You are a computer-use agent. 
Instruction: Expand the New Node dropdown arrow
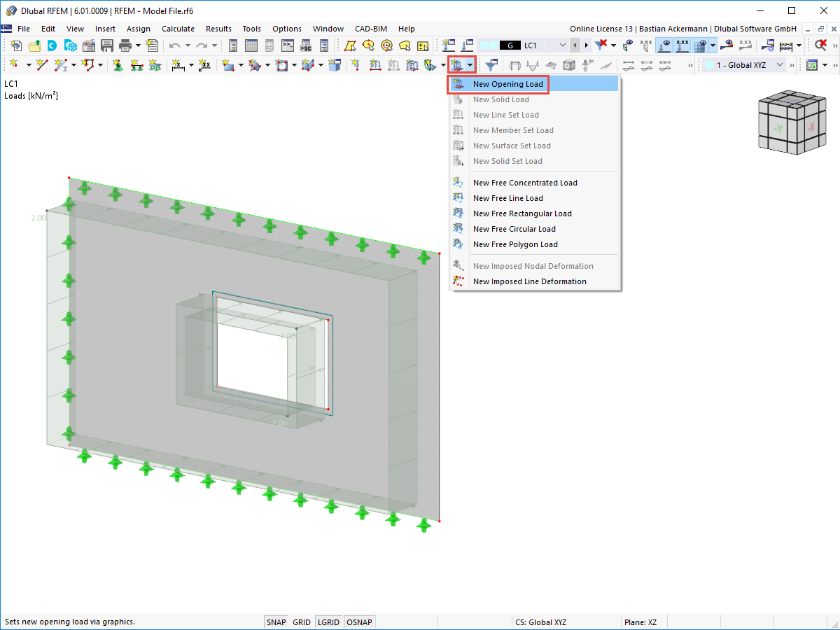click(x=29, y=65)
